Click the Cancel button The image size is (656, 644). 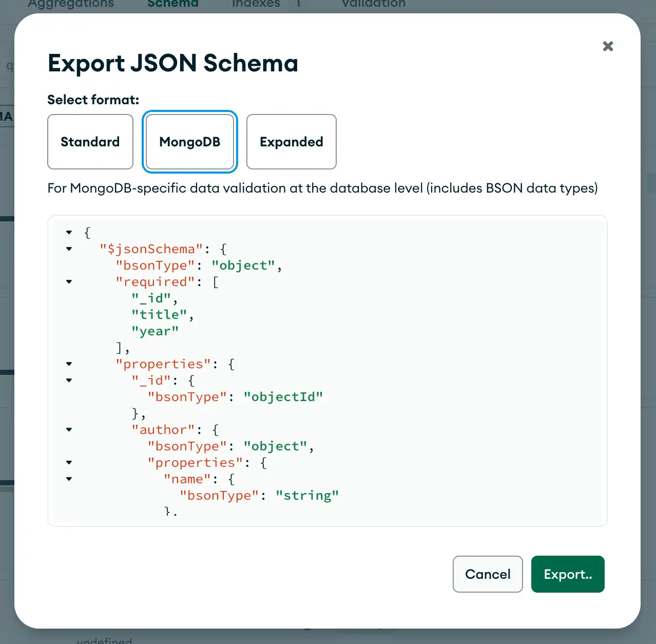click(487, 574)
